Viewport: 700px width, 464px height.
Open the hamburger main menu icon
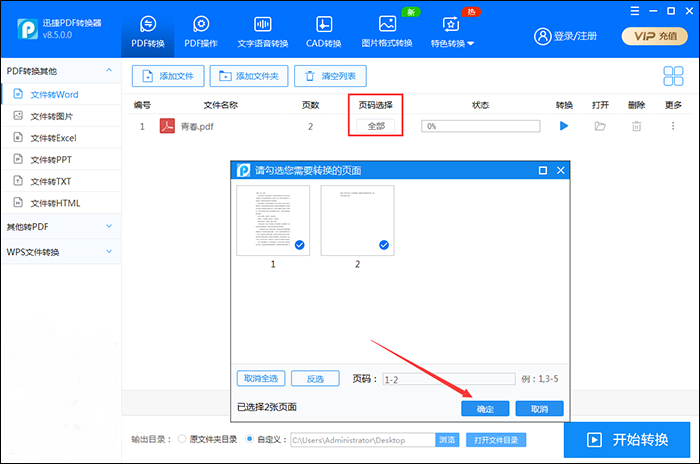pos(634,11)
